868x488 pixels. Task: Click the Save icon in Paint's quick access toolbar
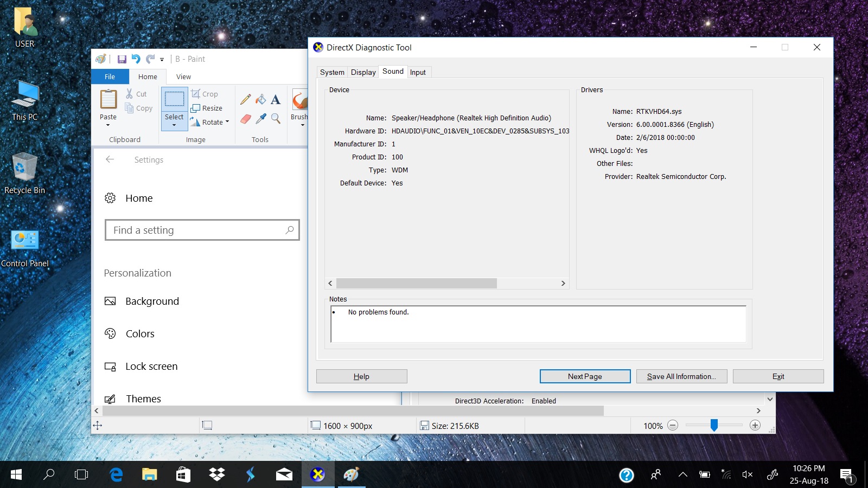click(x=122, y=59)
